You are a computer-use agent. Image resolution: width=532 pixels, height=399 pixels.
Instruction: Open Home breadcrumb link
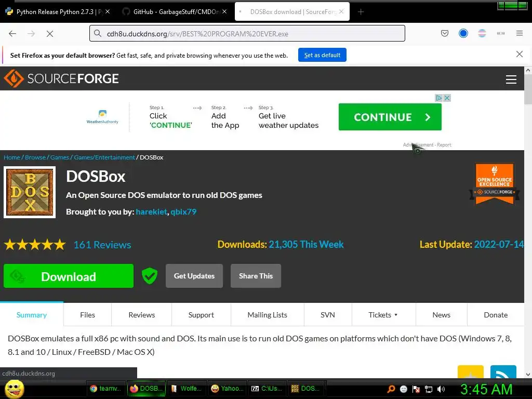[x=11, y=157]
